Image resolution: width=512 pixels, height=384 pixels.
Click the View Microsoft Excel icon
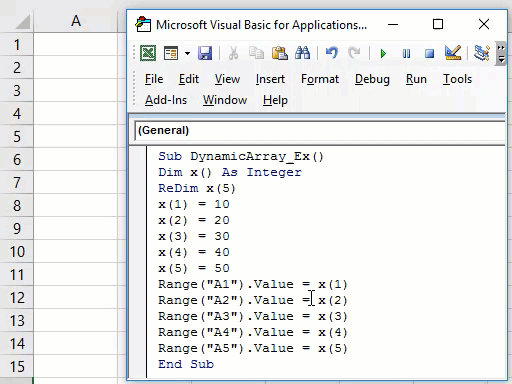[148, 53]
